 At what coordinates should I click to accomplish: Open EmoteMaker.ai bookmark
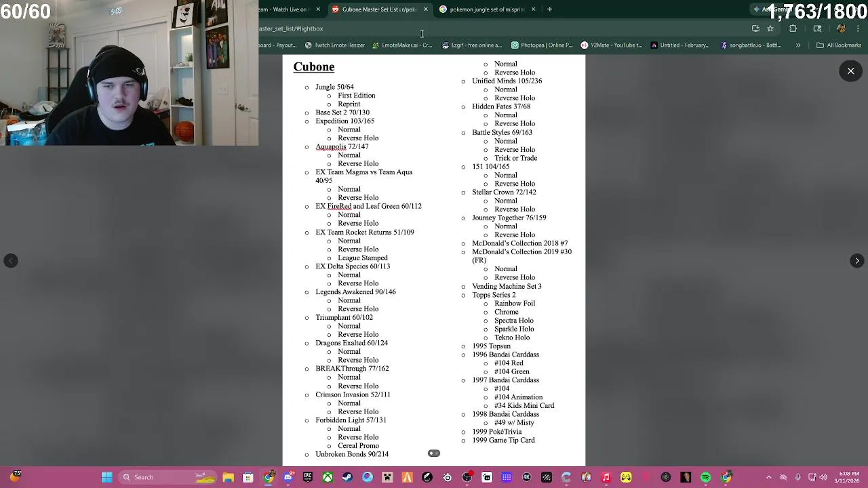pos(402,45)
